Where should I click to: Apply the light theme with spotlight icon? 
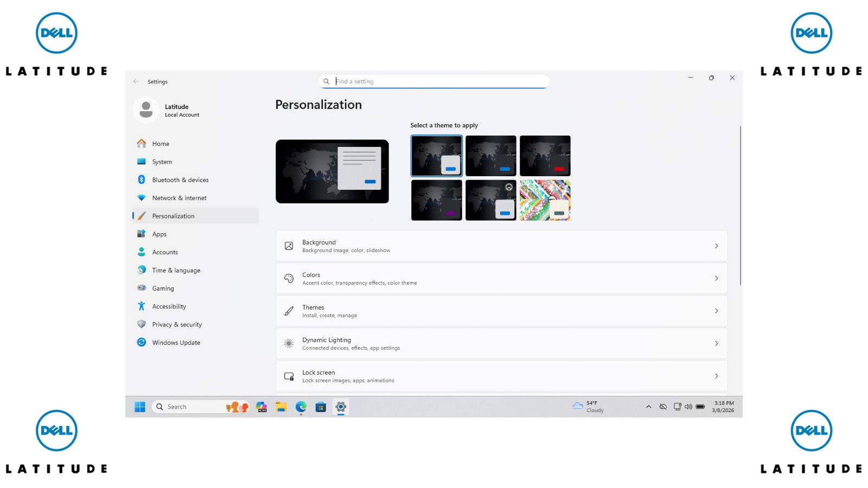491,201
